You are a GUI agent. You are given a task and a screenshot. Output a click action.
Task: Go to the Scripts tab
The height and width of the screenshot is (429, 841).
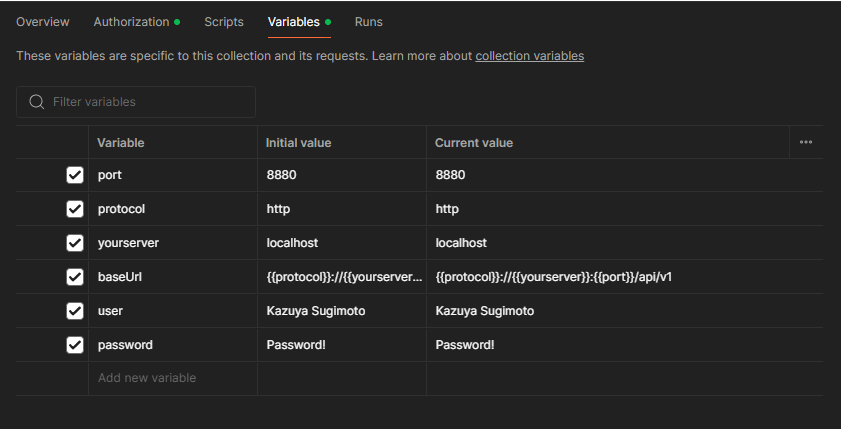(224, 21)
